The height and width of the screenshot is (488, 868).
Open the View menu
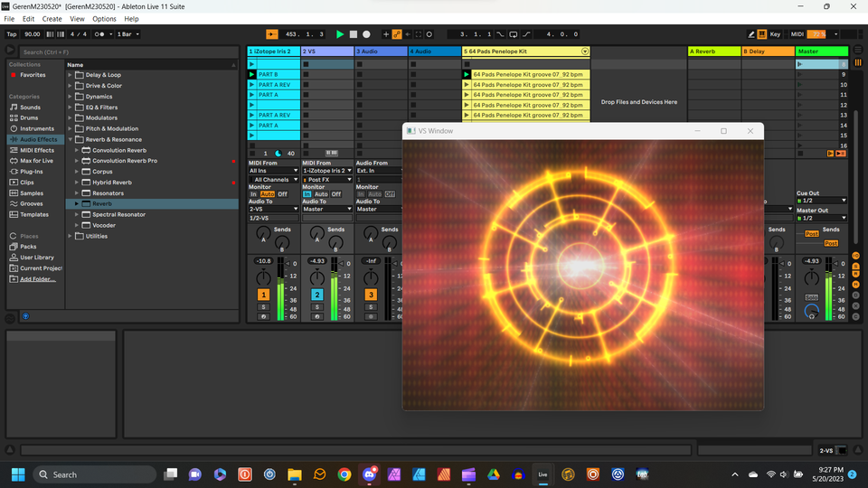pos(77,19)
